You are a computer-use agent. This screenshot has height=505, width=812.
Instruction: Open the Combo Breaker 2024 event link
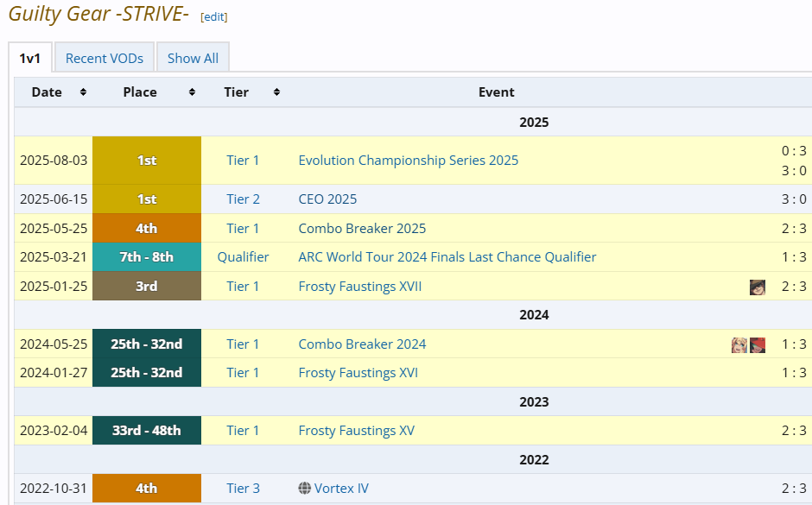(x=362, y=344)
